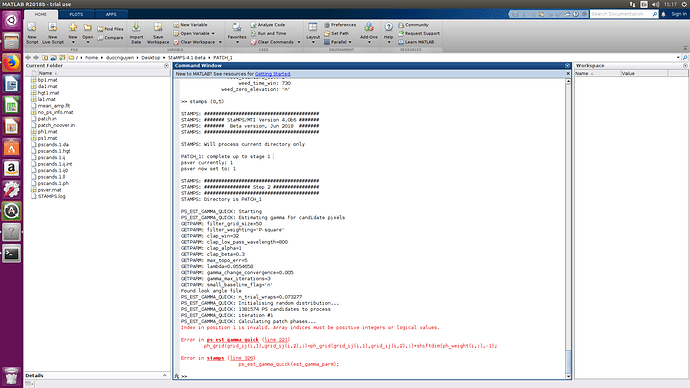Open the Help button
The height and width of the screenshot is (388, 690).
[389, 33]
